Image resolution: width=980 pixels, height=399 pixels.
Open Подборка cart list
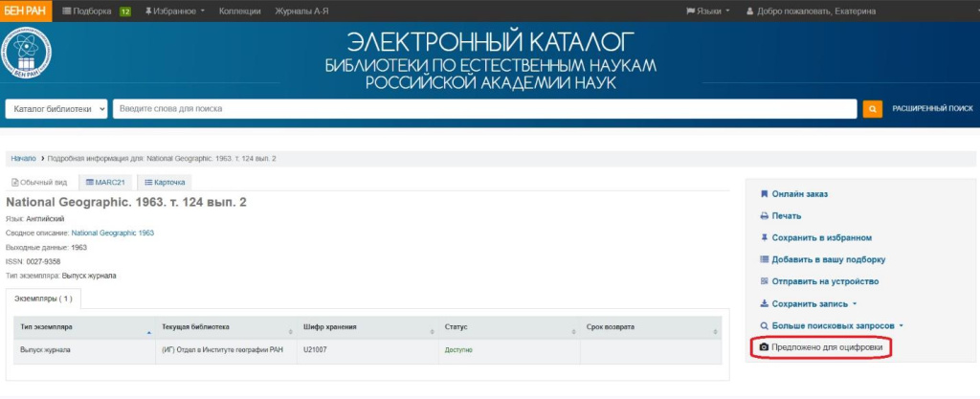click(x=87, y=11)
